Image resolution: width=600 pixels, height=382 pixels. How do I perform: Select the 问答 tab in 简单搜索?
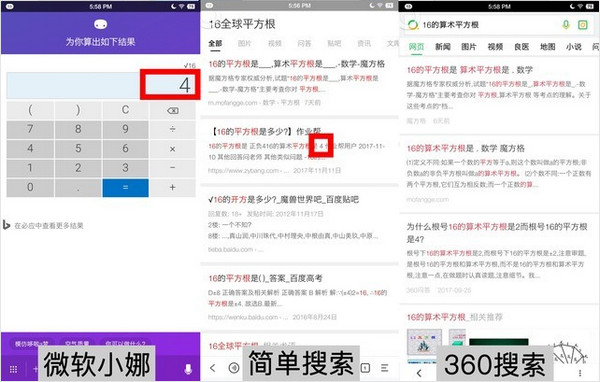coord(304,43)
